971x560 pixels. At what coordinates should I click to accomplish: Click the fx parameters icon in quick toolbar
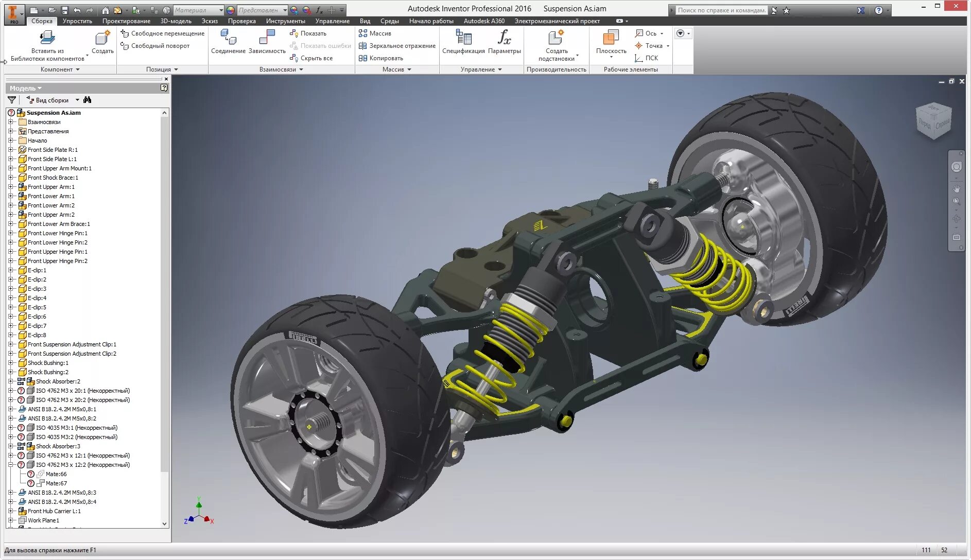pos(319,10)
